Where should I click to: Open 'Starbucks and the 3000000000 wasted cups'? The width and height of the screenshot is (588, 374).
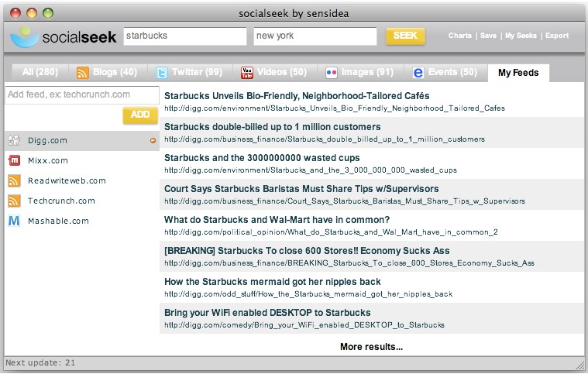coord(262,158)
